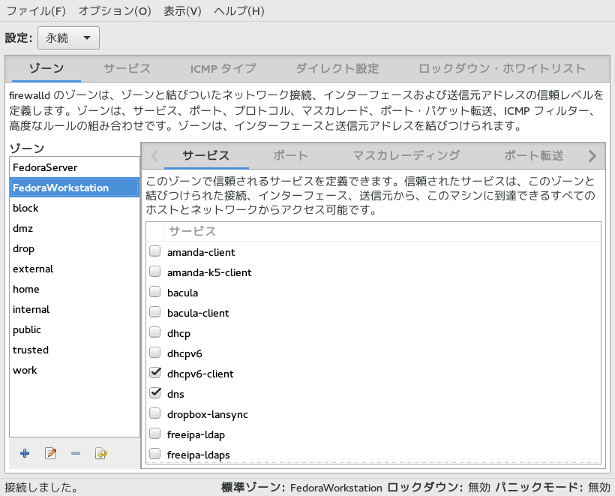Click the dhcpv6-client service name
Screen dimensions: 615x496
click(200, 374)
